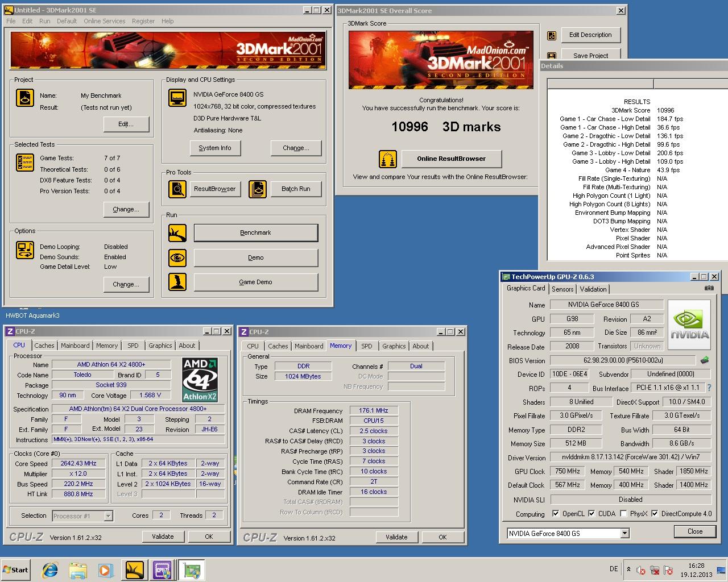This screenshot has width=728, height=582.
Task: Open Processor #1 selection dropdown in CPU-Z
Action: [108, 516]
